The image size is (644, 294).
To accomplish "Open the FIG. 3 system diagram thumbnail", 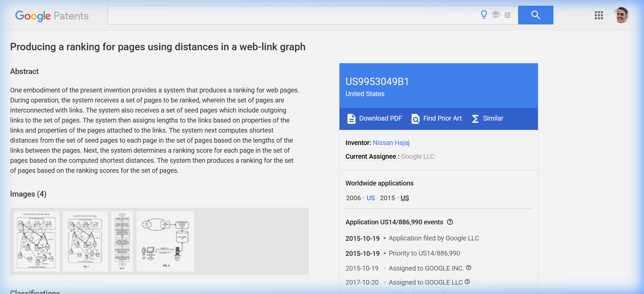I will tap(165, 241).
